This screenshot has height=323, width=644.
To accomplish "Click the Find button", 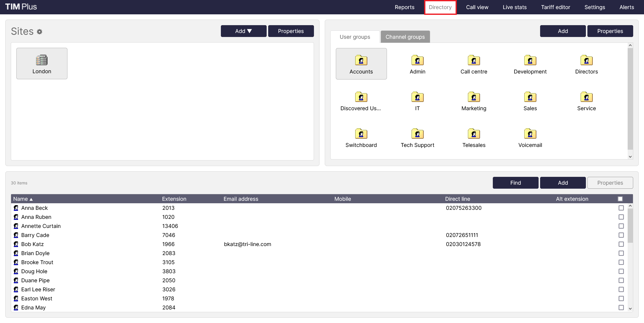I will [x=515, y=183].
